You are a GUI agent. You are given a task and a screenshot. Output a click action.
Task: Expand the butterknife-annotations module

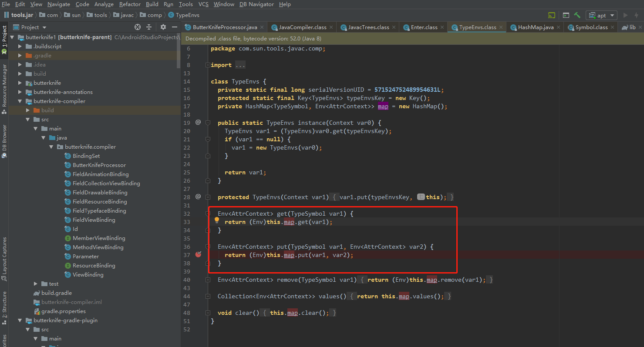pyautogui.click(x=20, y=92)
